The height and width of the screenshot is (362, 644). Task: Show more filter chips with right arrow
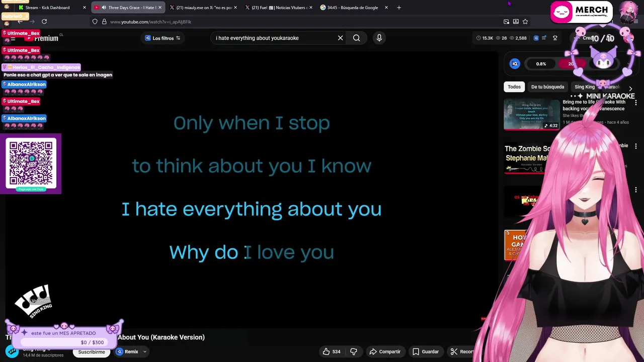click(630, 88)
